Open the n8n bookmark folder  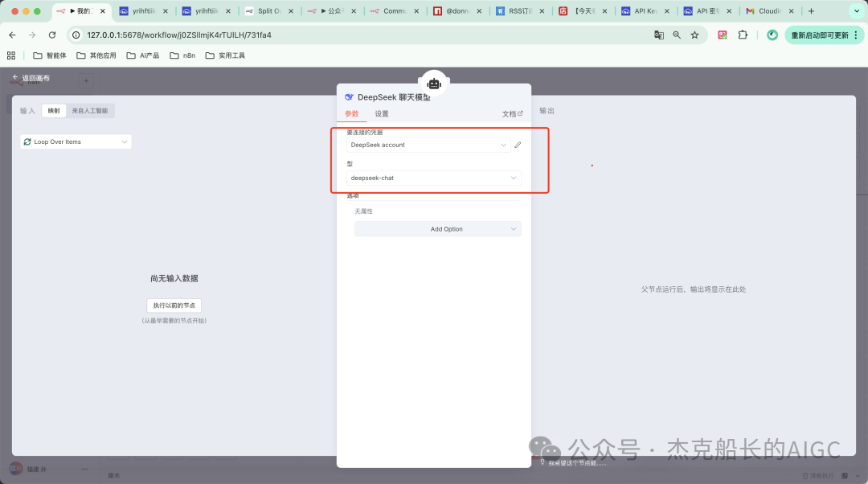[x=182, y=55]
